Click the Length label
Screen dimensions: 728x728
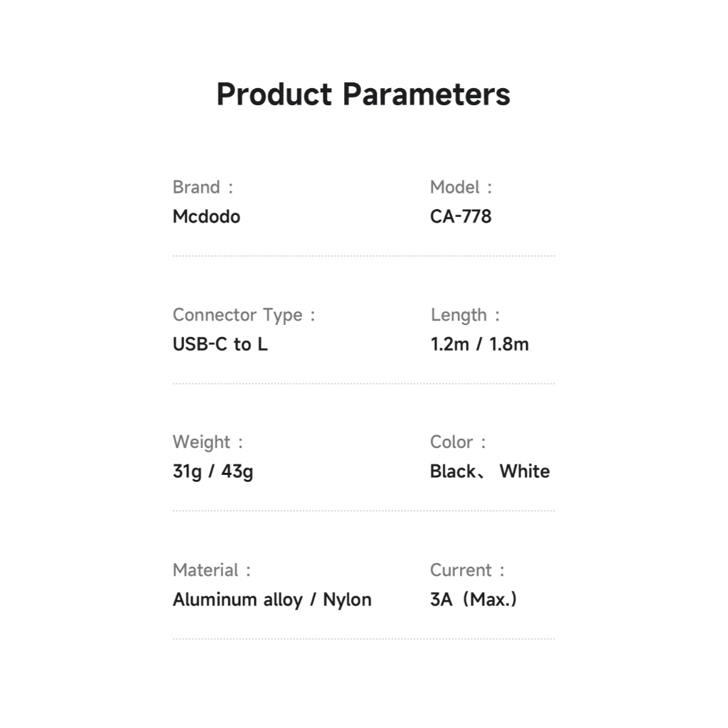[x=459, y=315]
